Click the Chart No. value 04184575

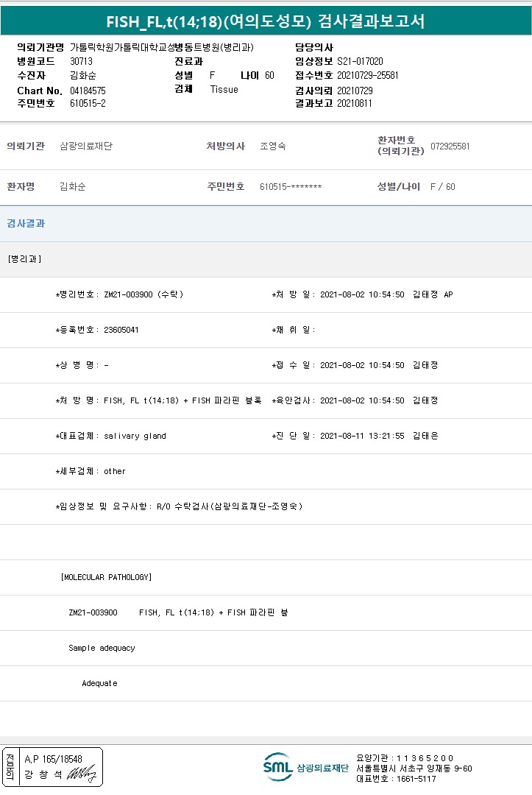[x=88, y=91]
